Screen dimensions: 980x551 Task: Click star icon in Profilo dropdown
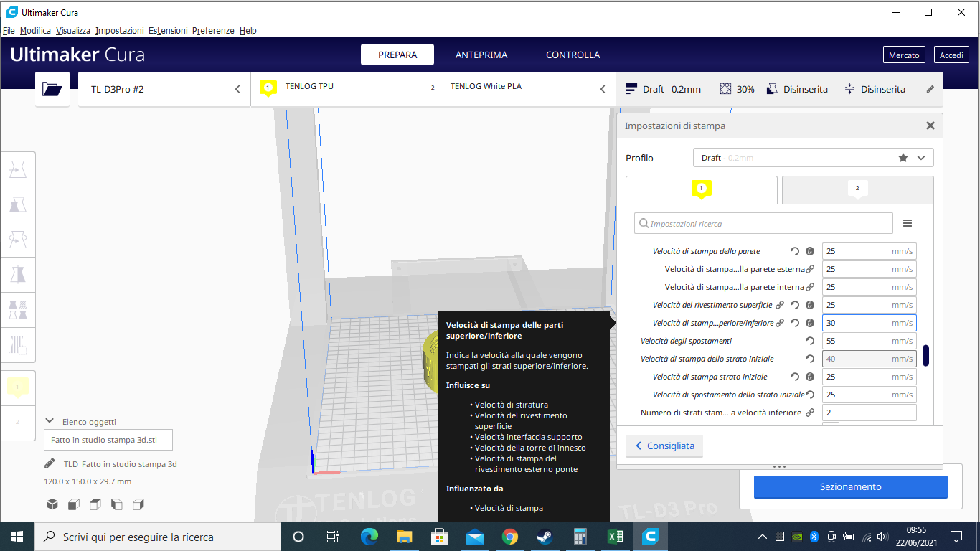[x=903, y=158]
